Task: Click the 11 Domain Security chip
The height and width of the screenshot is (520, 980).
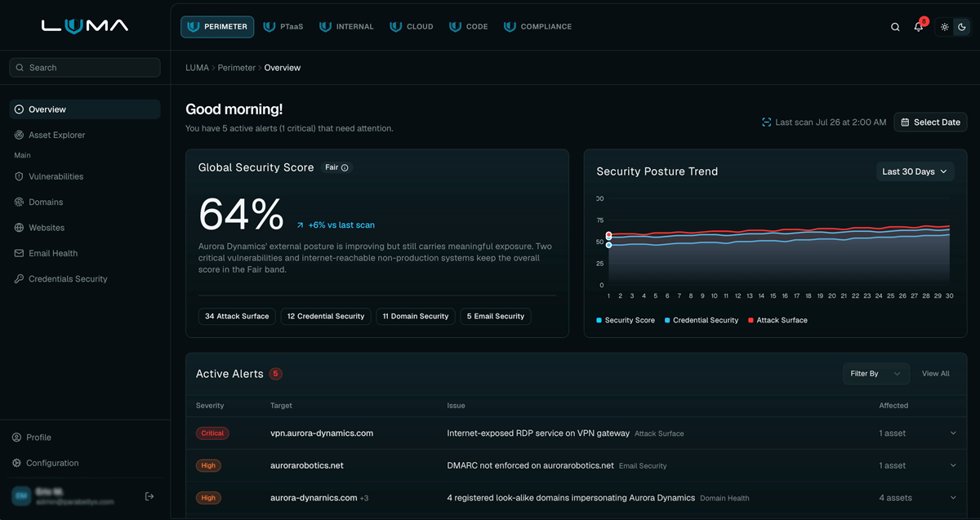Action: coord(416,316)
